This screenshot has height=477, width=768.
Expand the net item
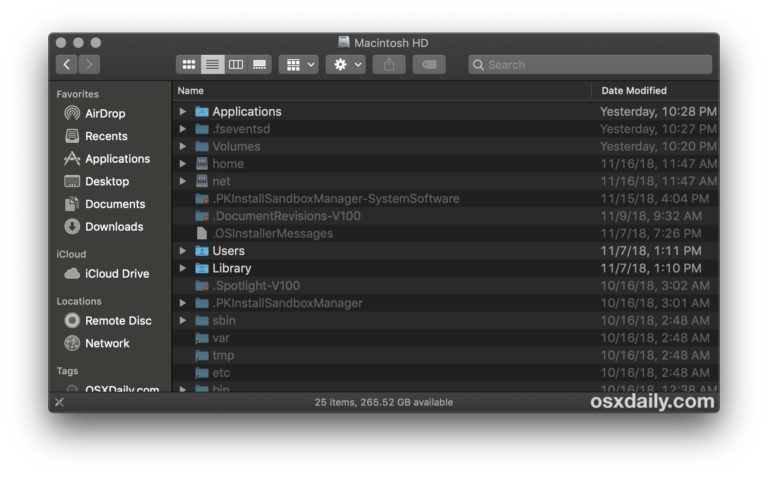click(x=183, y=181)
